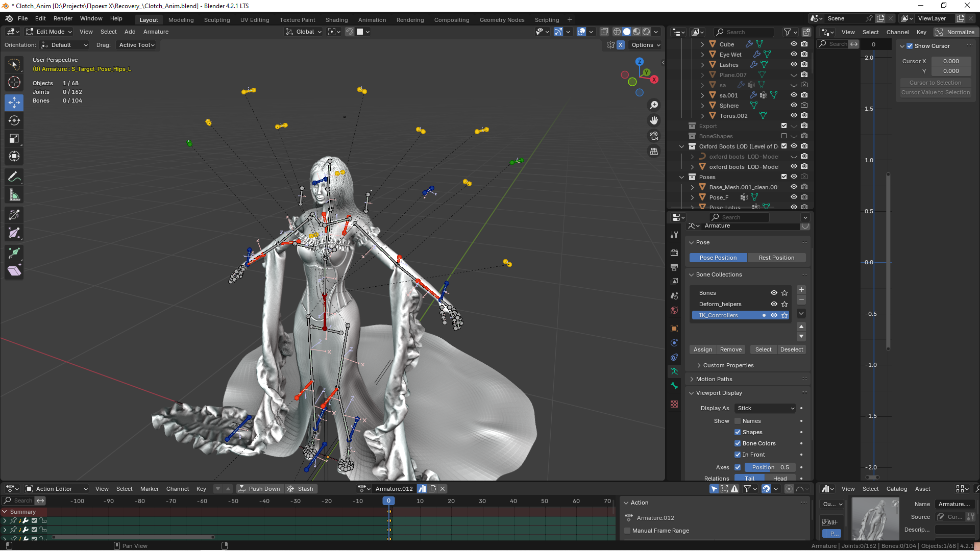Switch to the Sculpting workspace tab
The image size is (980, 551).
click(217, 20)
